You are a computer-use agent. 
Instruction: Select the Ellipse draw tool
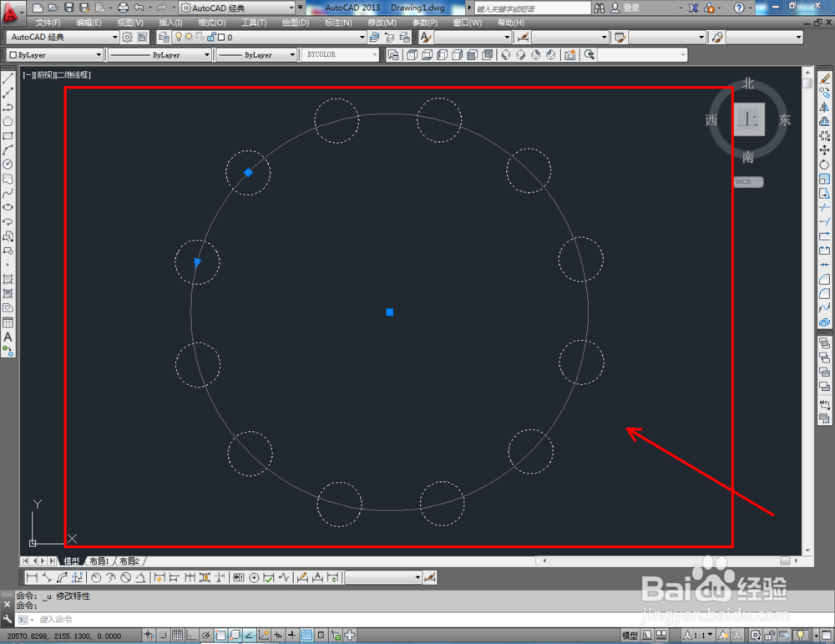coord(8,208)
